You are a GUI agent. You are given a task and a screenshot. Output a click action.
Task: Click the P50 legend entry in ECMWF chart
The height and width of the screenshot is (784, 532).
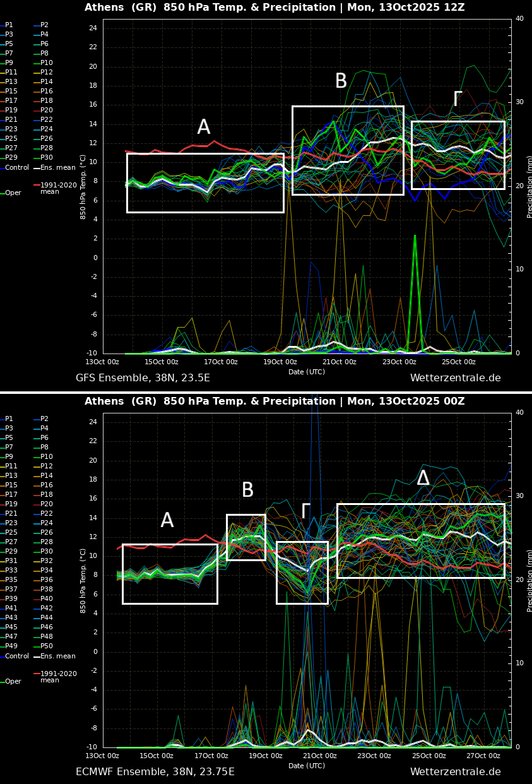[x=49, y=646]
